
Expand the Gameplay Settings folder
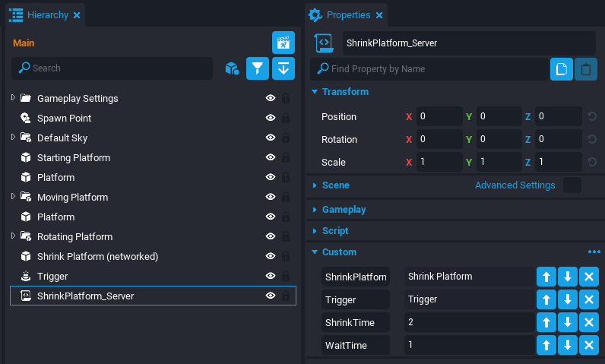(x=14, y=98)
